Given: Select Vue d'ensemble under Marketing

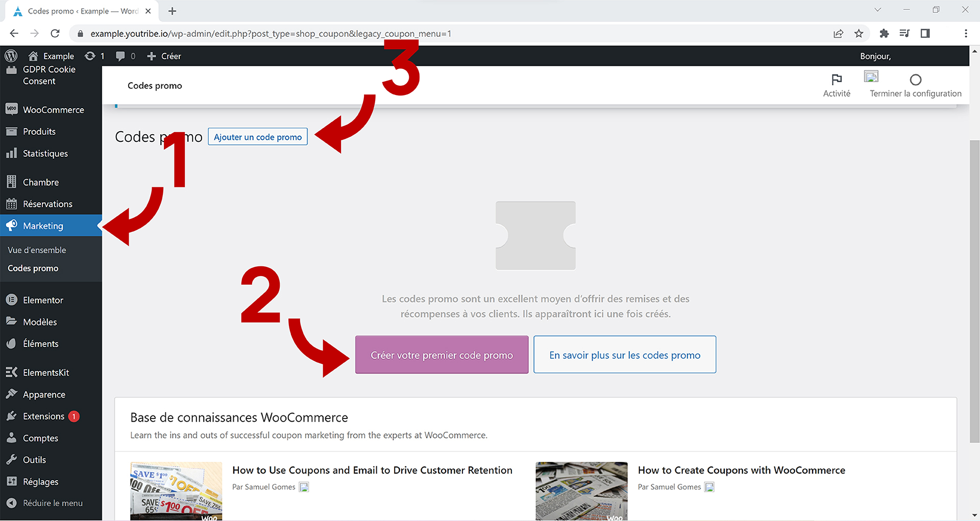Looking at the screenshot, I should 37,250.
